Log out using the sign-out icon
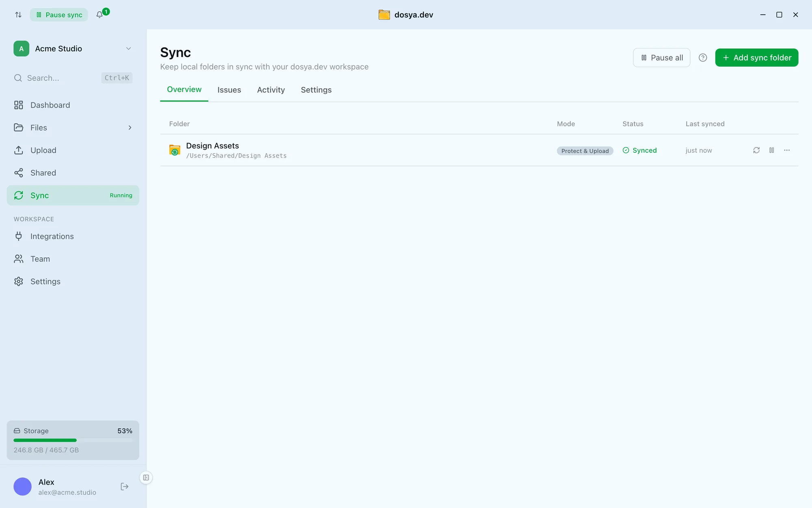The image size is (812, 508). 125,486
